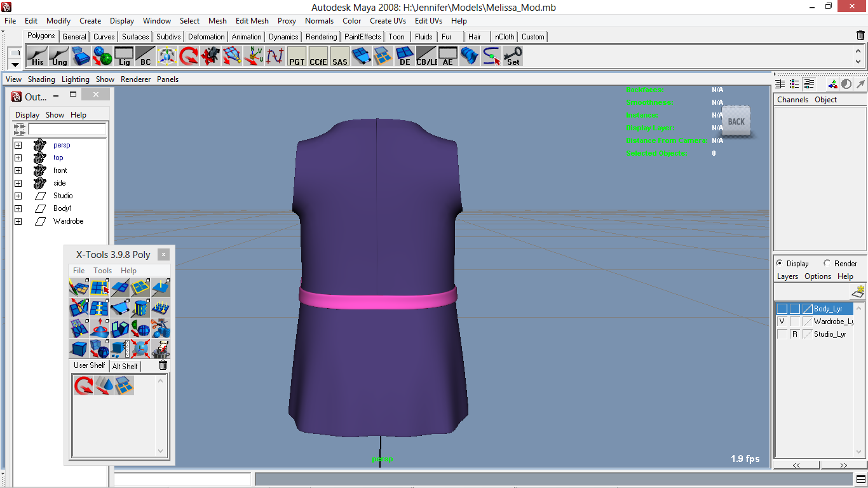
Task: Click the X-Tools yellow cylinder icon
Action: click(x=140, y=308)
